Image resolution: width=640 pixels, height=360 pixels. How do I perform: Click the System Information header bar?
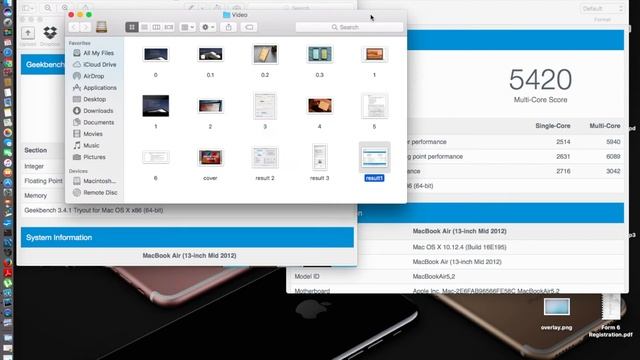[187, 238]
